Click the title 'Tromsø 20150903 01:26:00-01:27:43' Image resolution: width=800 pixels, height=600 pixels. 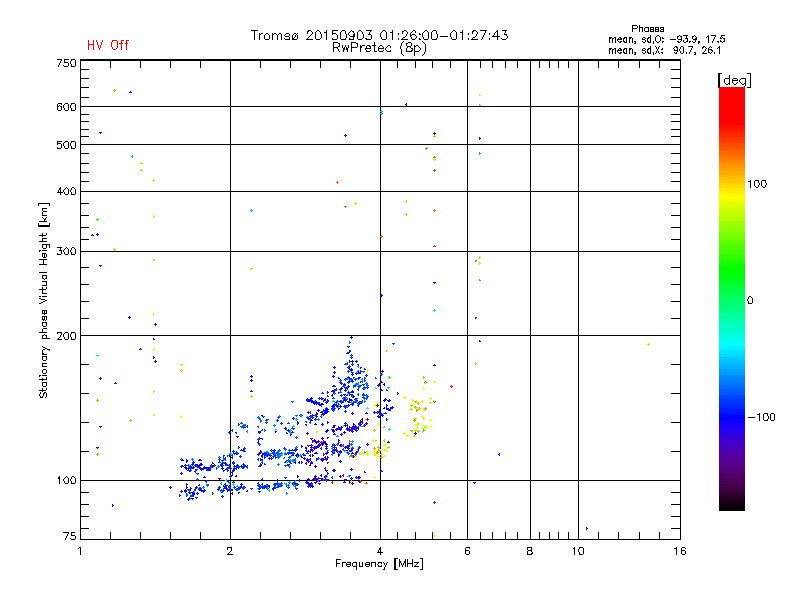[x=380, y=35]
